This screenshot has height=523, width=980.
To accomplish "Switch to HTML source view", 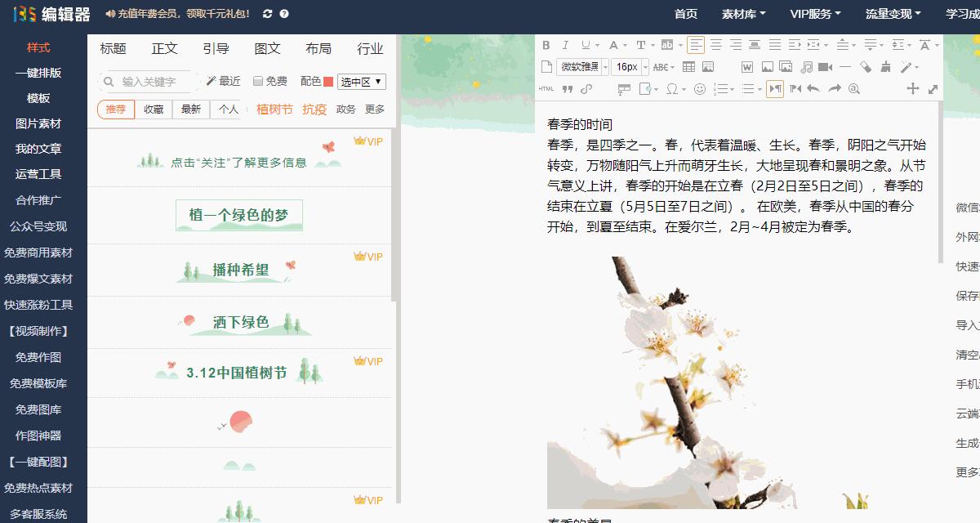I will click(x=546, y=88).
